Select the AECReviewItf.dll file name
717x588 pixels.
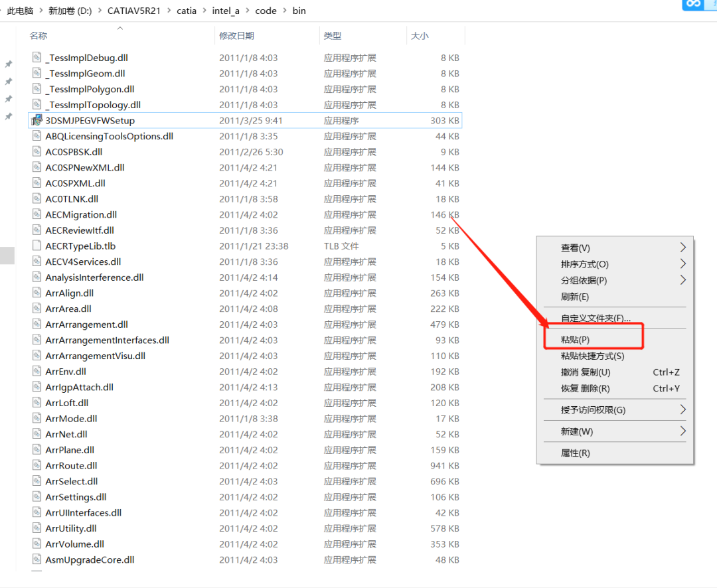pos(80,230)
